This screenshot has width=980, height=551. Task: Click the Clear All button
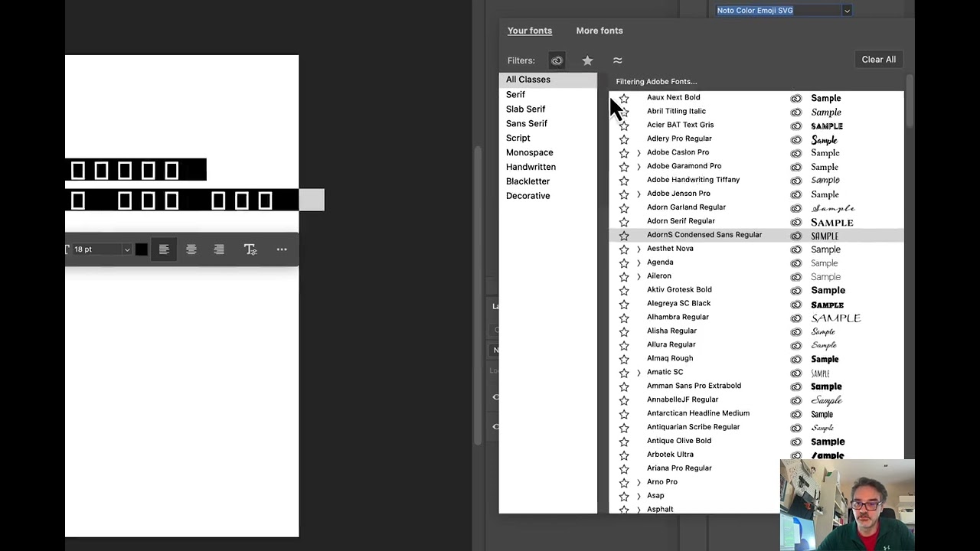pos(878,60)
